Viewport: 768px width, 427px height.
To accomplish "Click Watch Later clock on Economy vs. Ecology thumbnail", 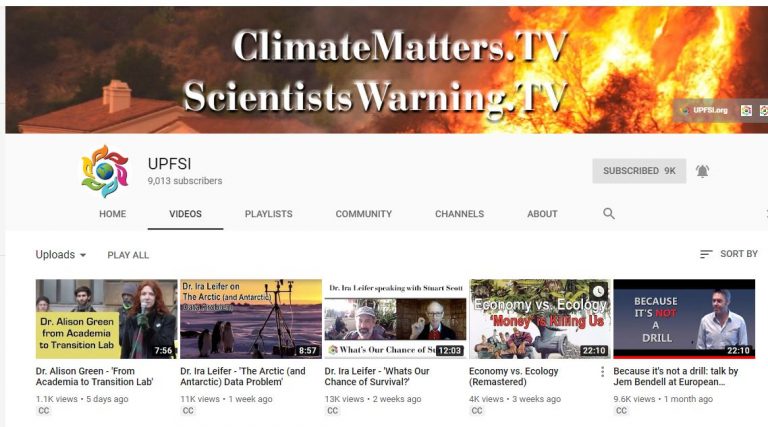I will pos(598,291).
